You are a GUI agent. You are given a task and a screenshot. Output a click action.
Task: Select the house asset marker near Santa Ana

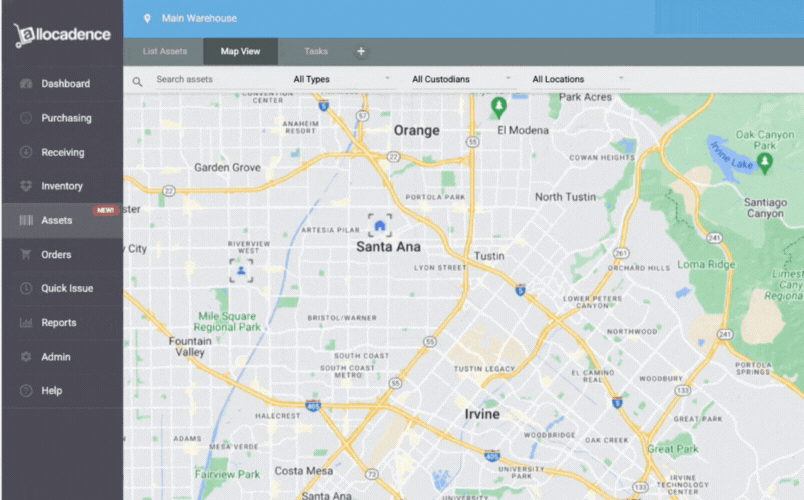[380, 226]
